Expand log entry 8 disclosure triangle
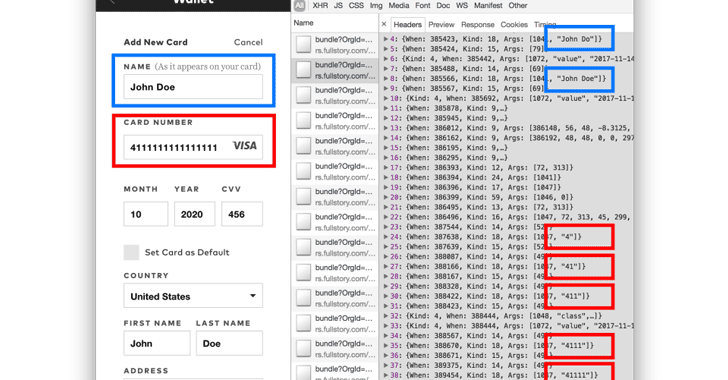The image size is (728, 380). coord(385,79)
